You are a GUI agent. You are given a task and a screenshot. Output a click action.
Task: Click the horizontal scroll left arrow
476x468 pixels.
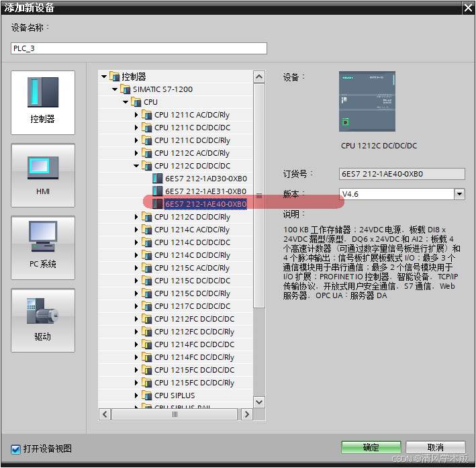pyautogui.click(x=105, y=414)
